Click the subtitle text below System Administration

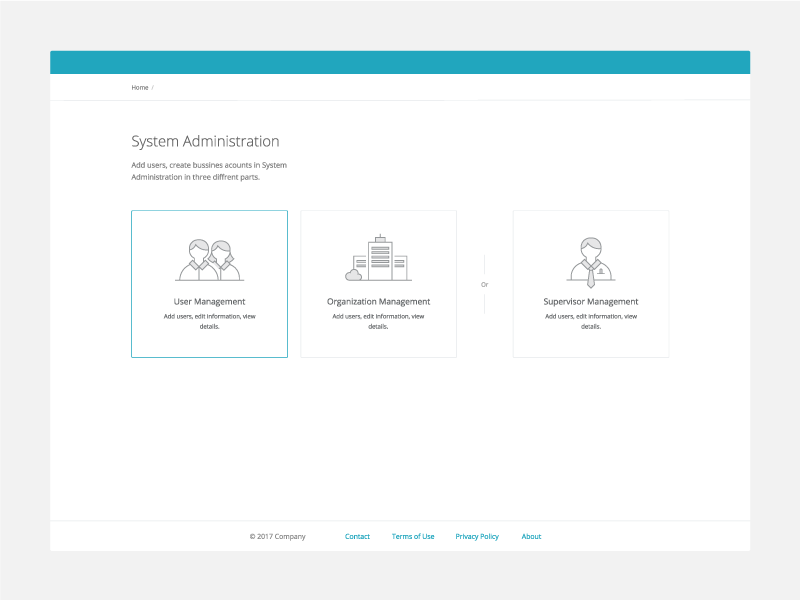[207, 170]
